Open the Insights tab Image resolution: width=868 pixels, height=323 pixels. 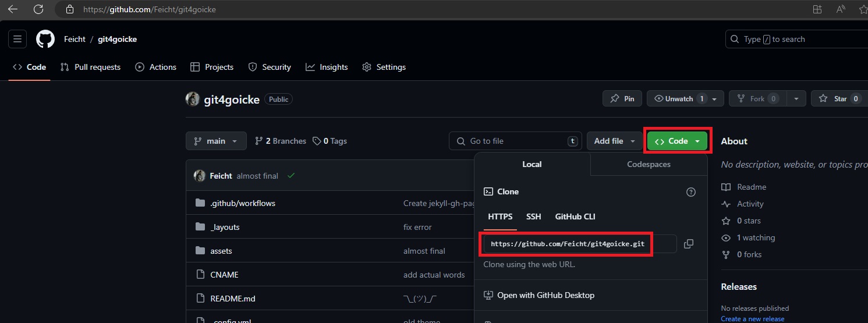(327, 67)
